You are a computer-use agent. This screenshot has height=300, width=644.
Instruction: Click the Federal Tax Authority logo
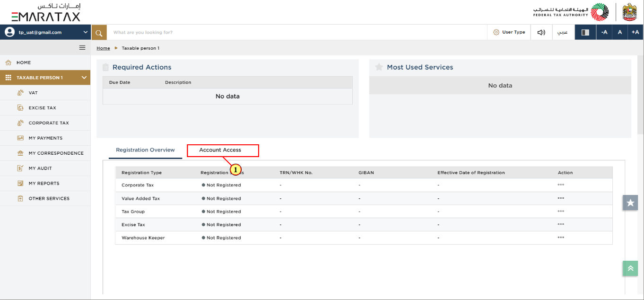pyautogui.click(x=571, y=12)
